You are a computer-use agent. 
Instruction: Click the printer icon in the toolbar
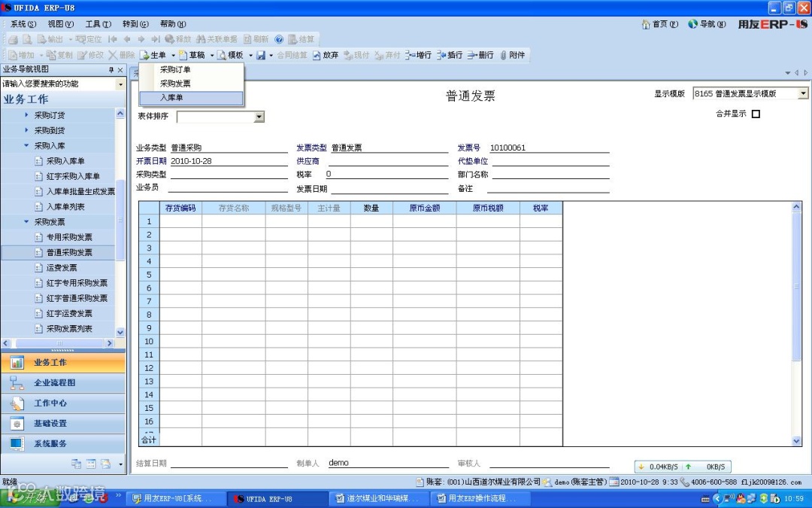[13, 39]
